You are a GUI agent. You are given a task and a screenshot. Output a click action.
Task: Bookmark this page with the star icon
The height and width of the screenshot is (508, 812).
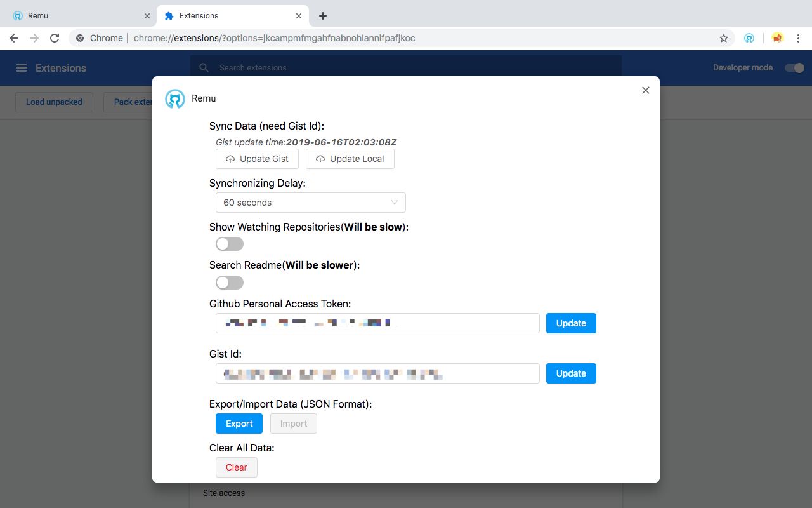click(x=724, y=38)
